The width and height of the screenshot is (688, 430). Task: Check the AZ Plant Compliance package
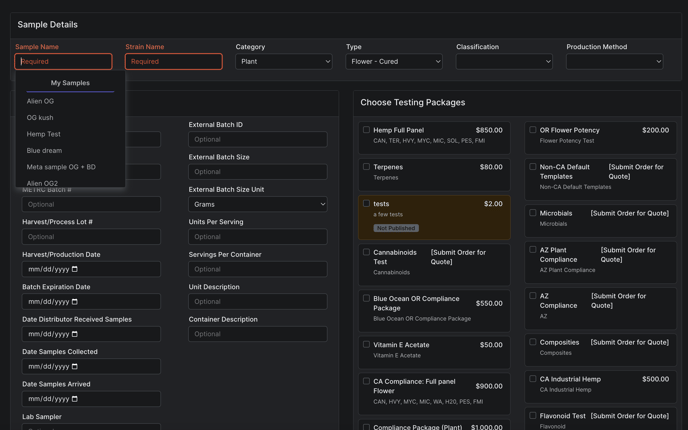pos(533,249)
